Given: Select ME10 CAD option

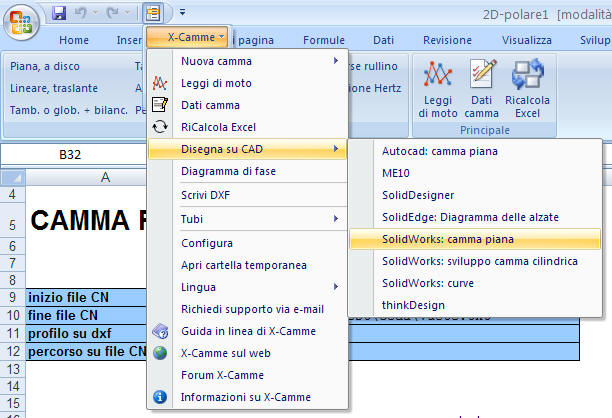Looking at the screenshot, I should (475, 173).
